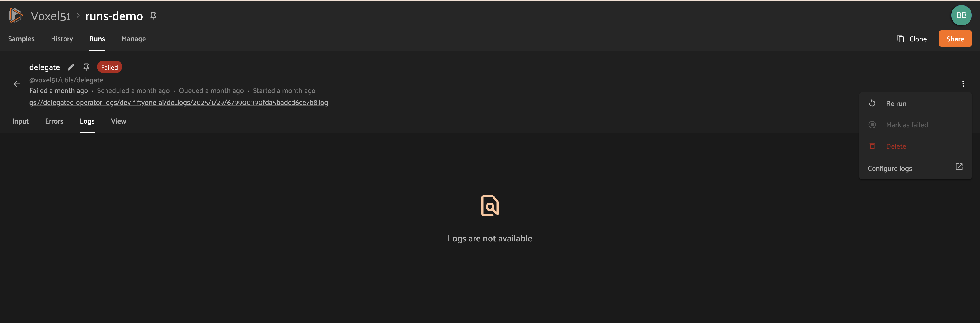Click the Clone icon button
This screenshot has width=980, height=323.
901,38
